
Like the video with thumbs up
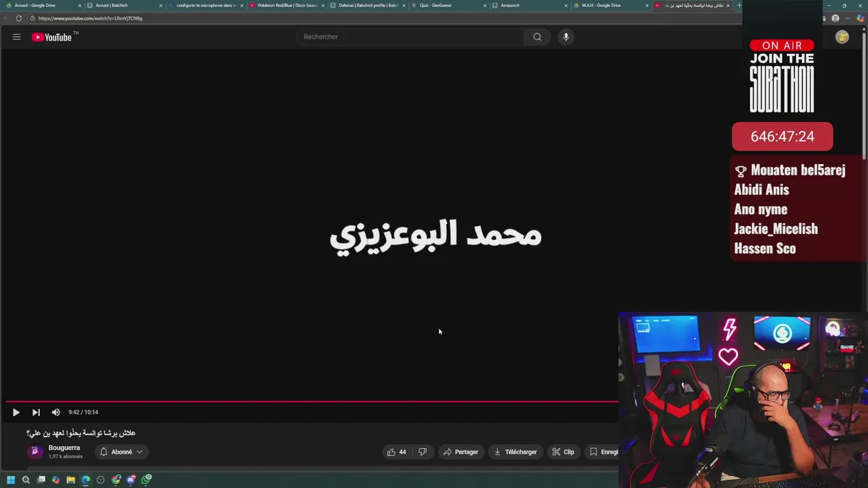tap(397, 452)
